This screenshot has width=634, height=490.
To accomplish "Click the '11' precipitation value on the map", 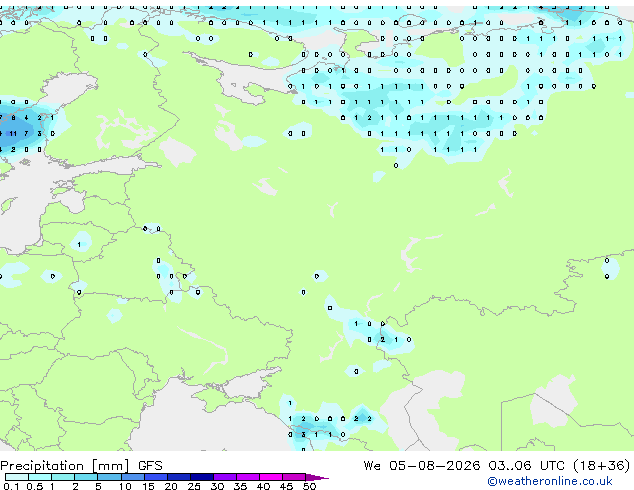I will tap(13, 133).
